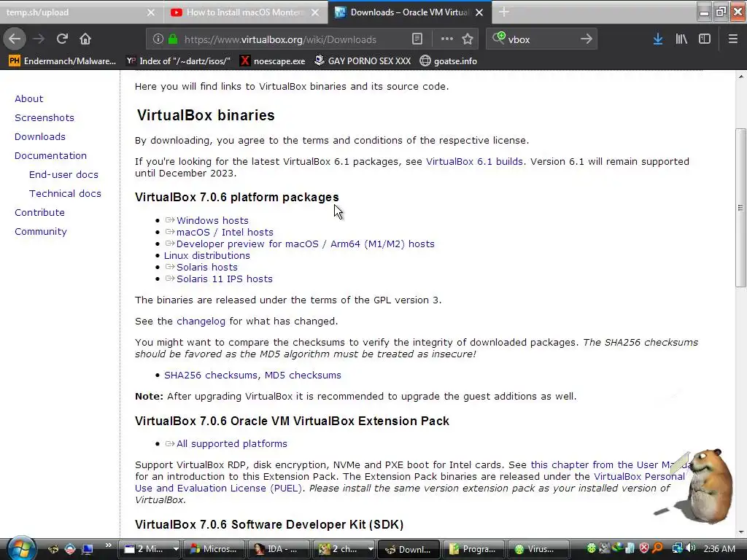Screen dimensions: 747x560
Task: Open the Library icon in toolbar
Action: [681, 39]
